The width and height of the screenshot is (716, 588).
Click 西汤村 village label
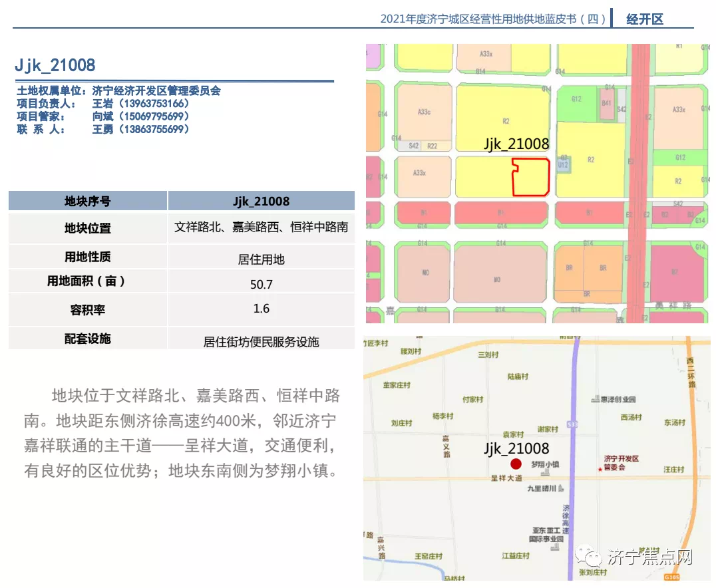click(x=631, y=417)
